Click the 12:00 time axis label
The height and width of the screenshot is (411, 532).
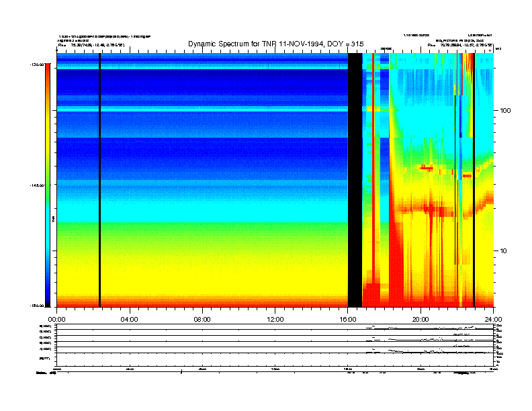[275, 320]
